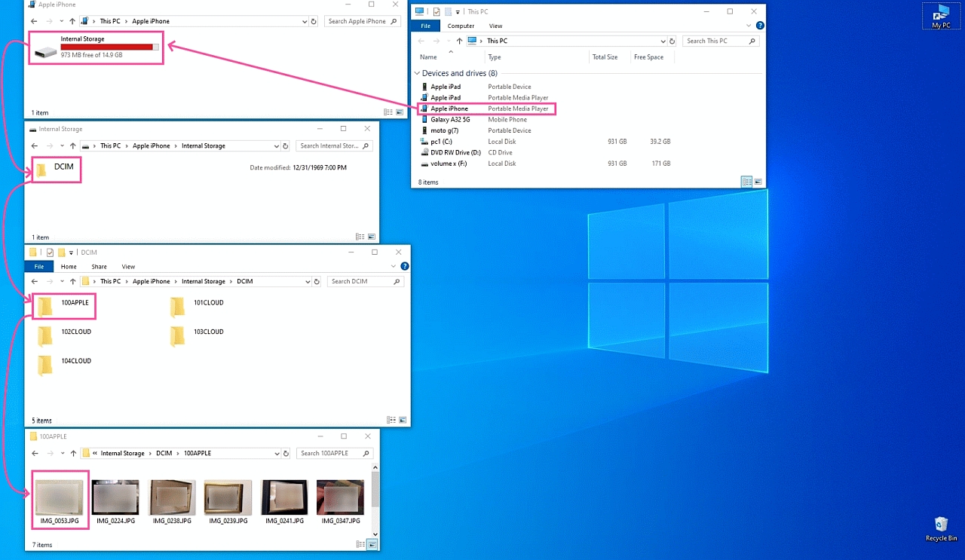
Task: Click Search DCIM field
Action: [x=365, y=281]
